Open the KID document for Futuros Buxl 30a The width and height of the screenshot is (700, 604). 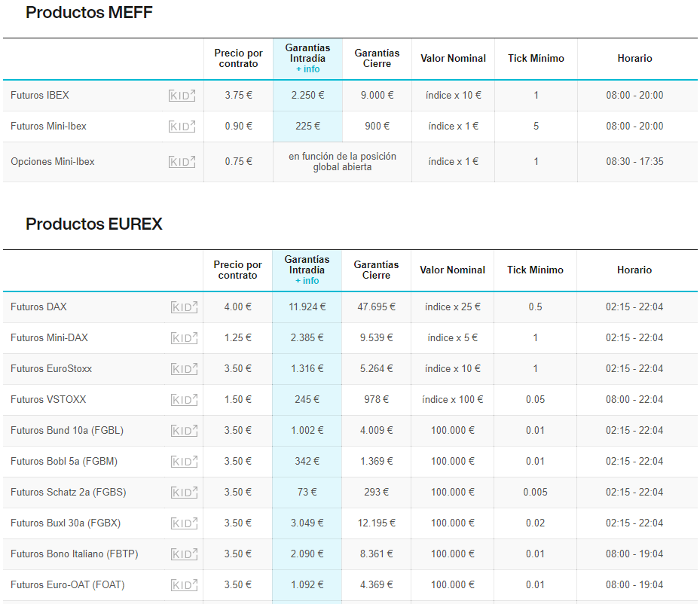(184, 523)
